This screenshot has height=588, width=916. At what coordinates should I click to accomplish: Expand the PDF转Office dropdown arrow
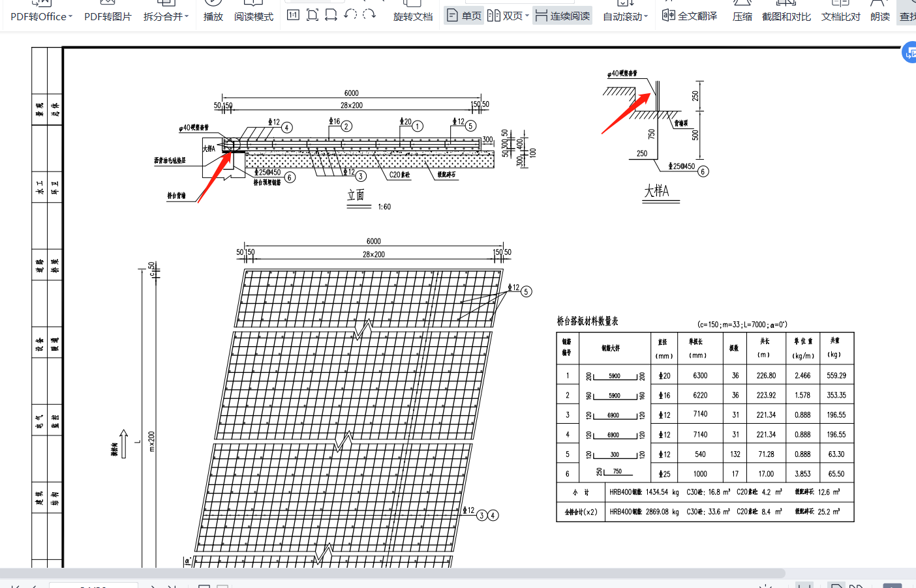coord(70,17)
